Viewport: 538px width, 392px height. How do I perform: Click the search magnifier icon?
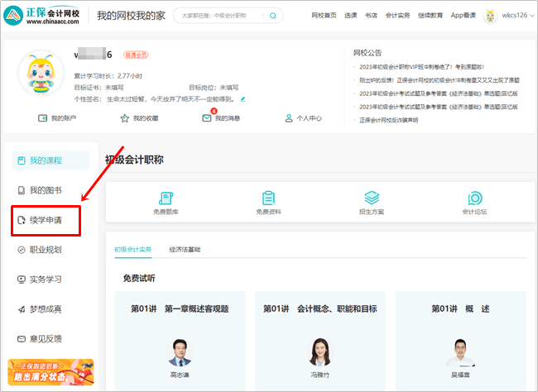273,16
